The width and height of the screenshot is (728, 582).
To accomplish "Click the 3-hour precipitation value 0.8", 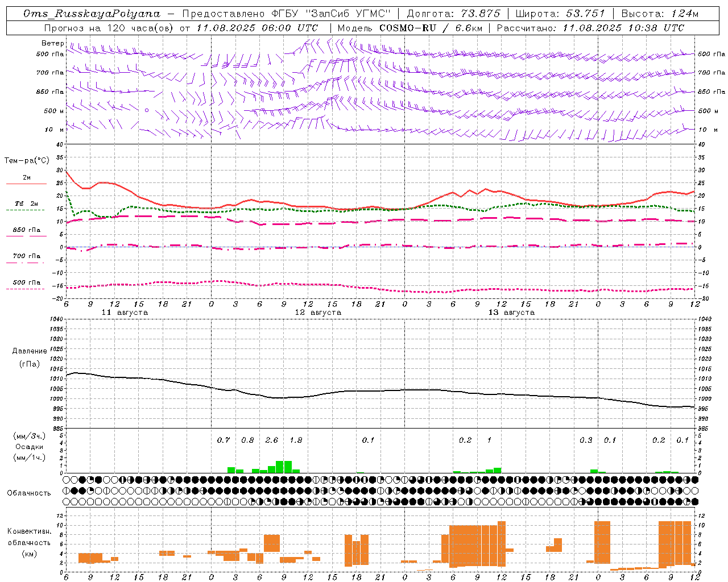I will coord(248,440).
